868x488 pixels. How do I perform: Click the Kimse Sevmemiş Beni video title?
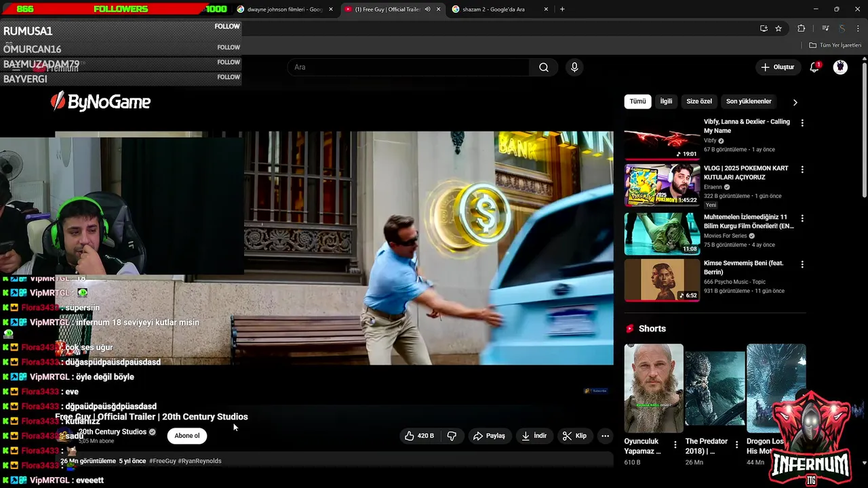(743, 268)
